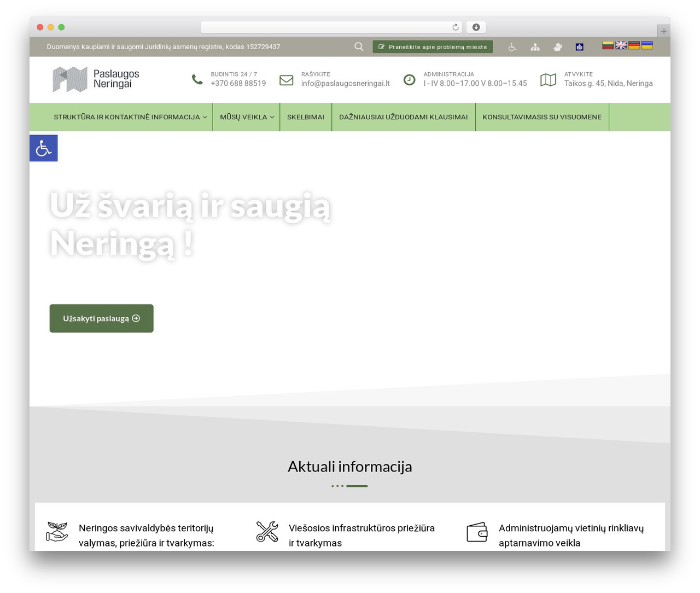
Task: Click the Taikos g. 45, Nida, Neringa address
Action: point(609,83)
